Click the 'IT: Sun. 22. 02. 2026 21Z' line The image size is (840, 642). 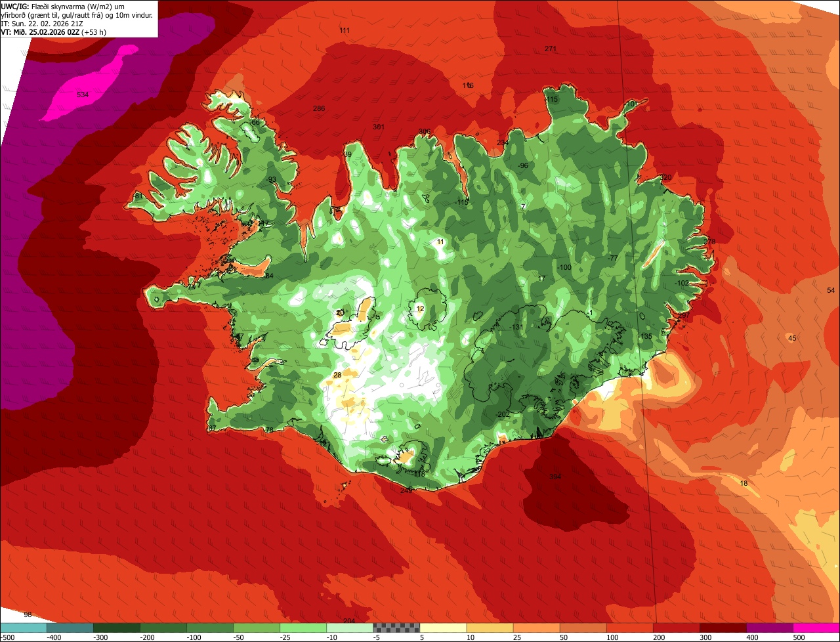pyautogui.click(x=41, y=24)
